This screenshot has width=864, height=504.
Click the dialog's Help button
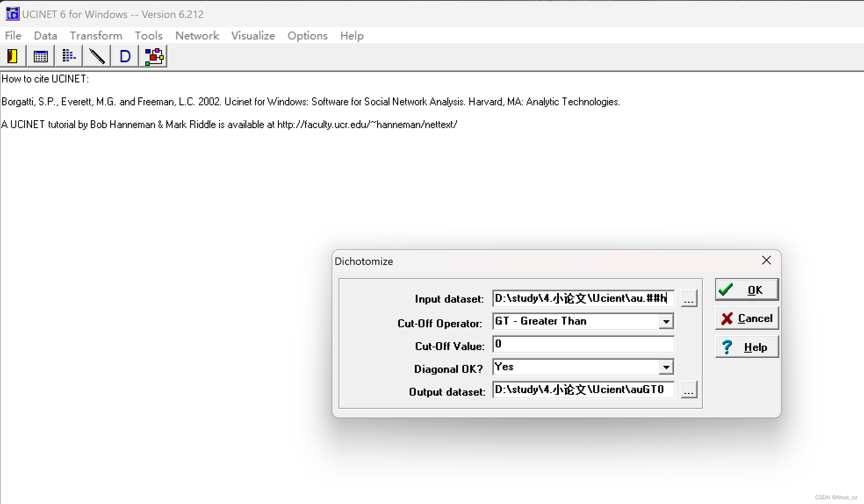coord(746,347)
